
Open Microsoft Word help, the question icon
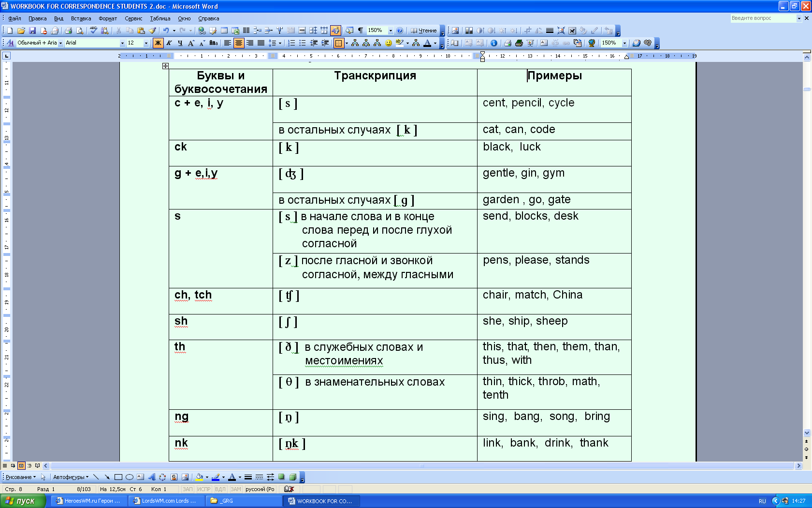(400, 30)
